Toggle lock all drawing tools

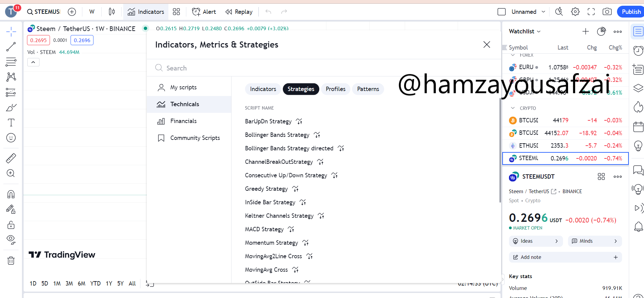11,225
